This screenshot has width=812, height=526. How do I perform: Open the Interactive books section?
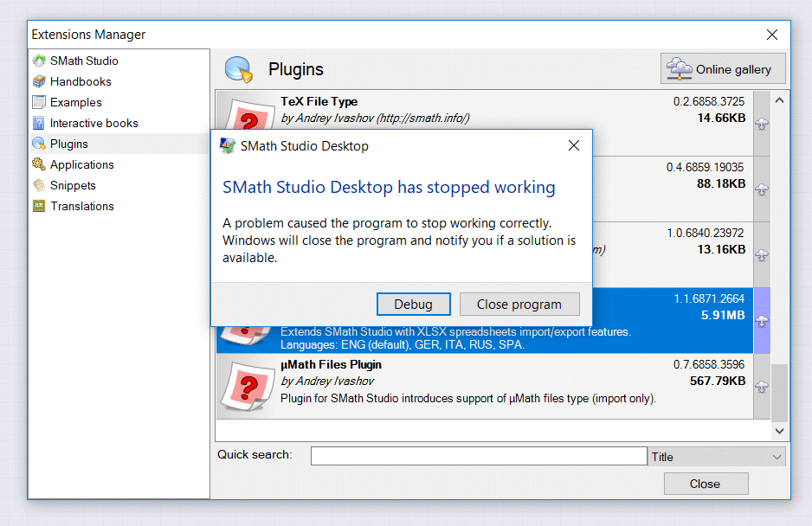[x=93, y=123]
